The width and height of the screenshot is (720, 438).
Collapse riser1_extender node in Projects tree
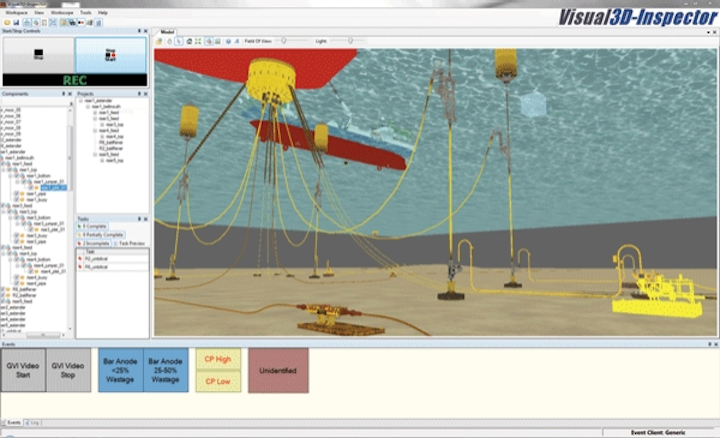[81, 101]
